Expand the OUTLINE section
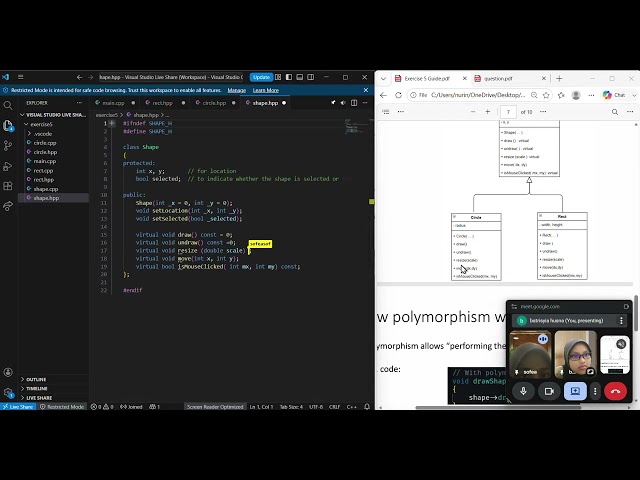Image resolution: width=640 pixels, height=480 pixels. (x=36, y=380)
